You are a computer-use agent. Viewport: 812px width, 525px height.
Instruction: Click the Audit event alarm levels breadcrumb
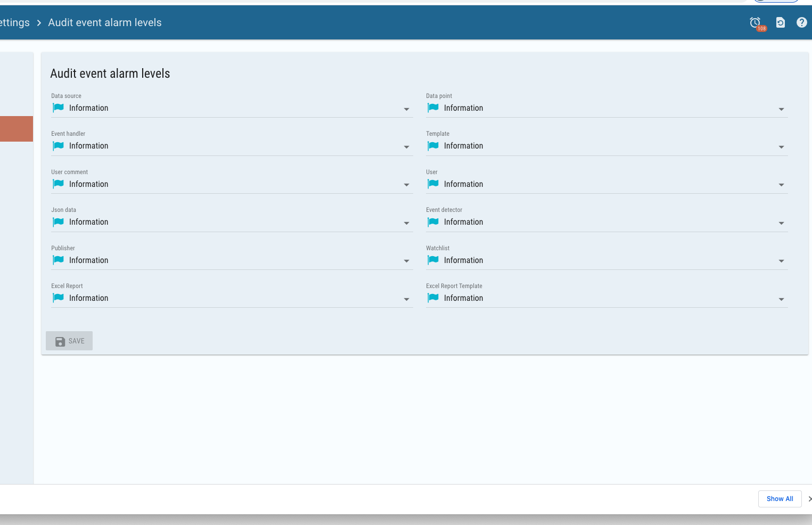(104, 22)
